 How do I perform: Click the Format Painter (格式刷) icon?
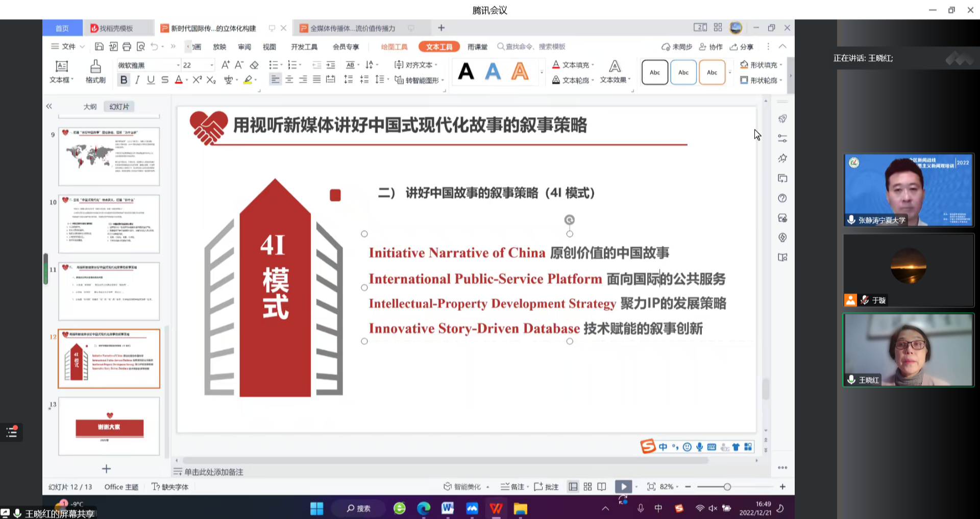click(95, 71)
